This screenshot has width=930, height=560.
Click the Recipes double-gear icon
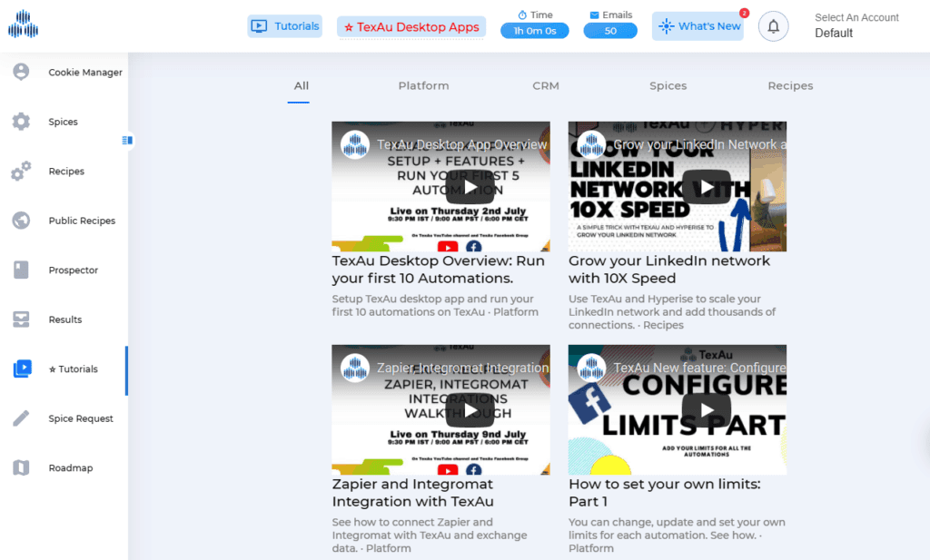click(x=21, y=171)
